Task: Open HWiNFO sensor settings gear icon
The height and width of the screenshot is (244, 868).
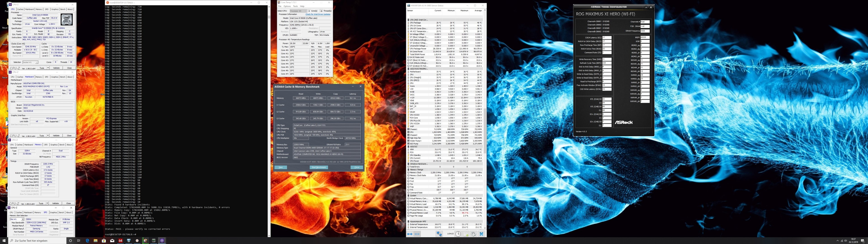Action: click(474, 234)
